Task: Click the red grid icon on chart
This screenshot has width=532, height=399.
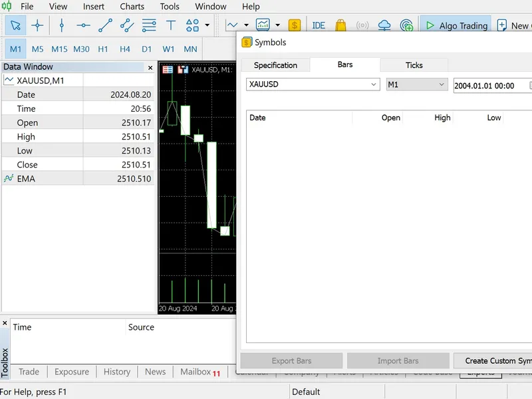Action: tap(168, 70)
